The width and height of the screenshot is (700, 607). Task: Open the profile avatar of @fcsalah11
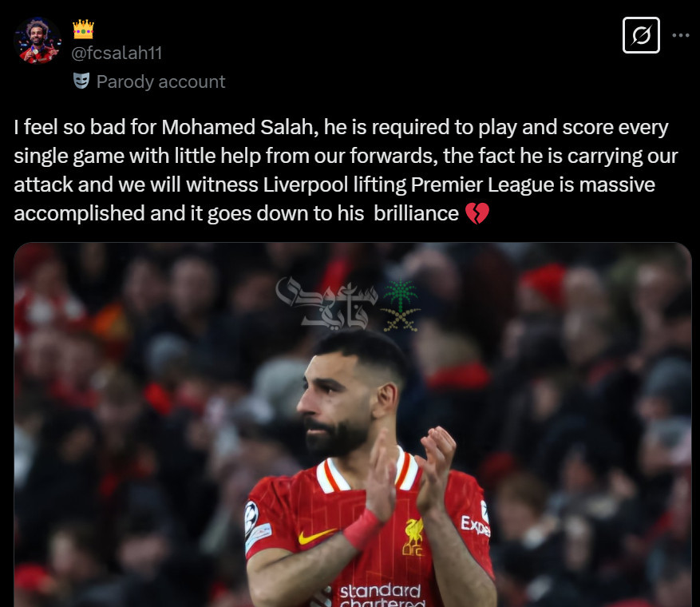(38, 41)
